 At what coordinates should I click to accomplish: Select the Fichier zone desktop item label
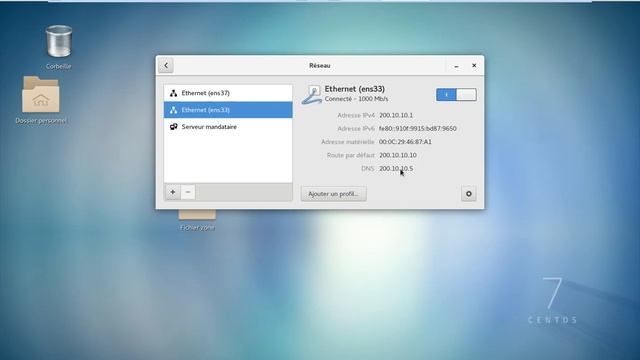pos(197,227)
